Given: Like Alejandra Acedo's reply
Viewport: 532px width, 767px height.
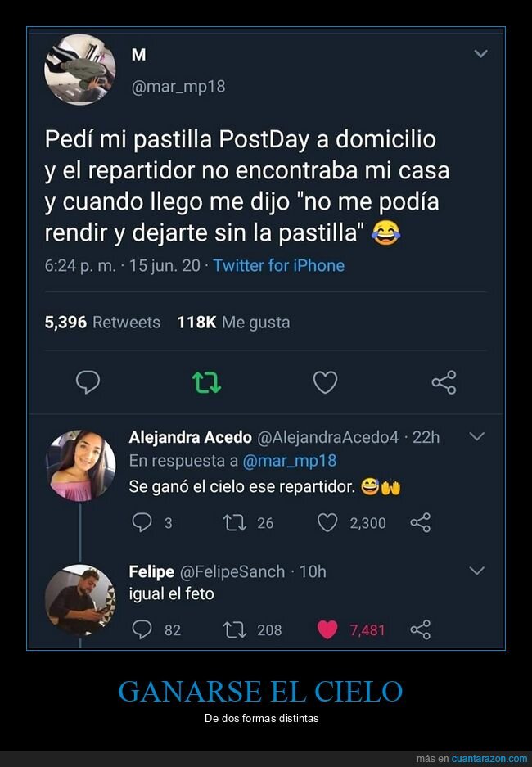Looking at the screenshot, I should (x=327, y=522).
